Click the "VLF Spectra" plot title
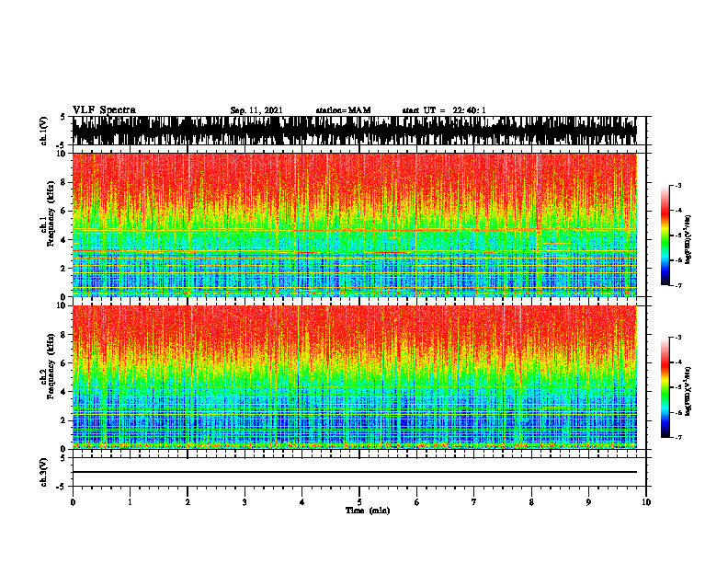 [104, 110]
